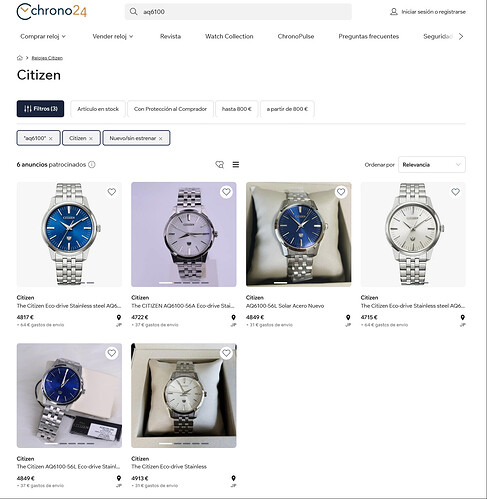Open the saved search heart icon
Screen dimensions: 487x499
[219, 164]
